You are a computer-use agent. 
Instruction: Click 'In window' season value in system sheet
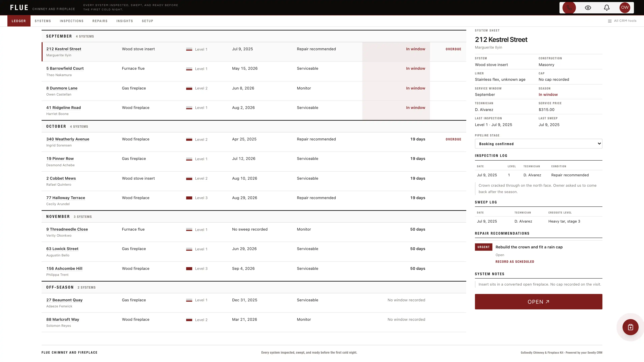(548, 95)
